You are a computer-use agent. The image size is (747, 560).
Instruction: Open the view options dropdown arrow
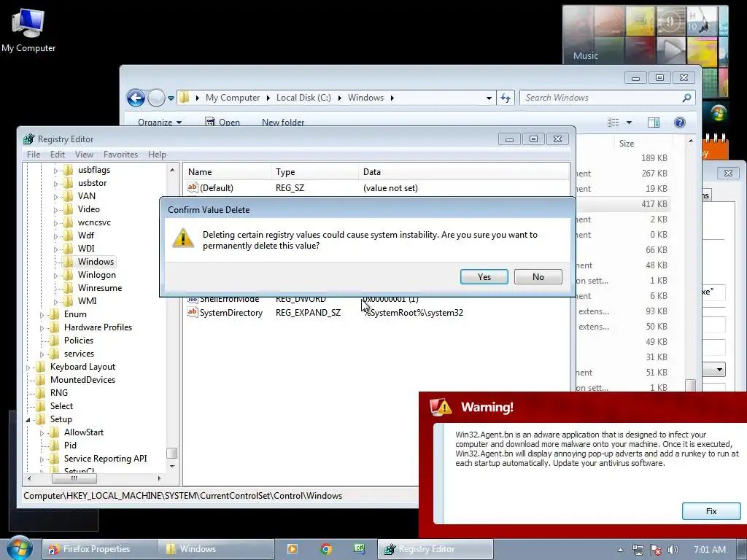tap(629, 122)
